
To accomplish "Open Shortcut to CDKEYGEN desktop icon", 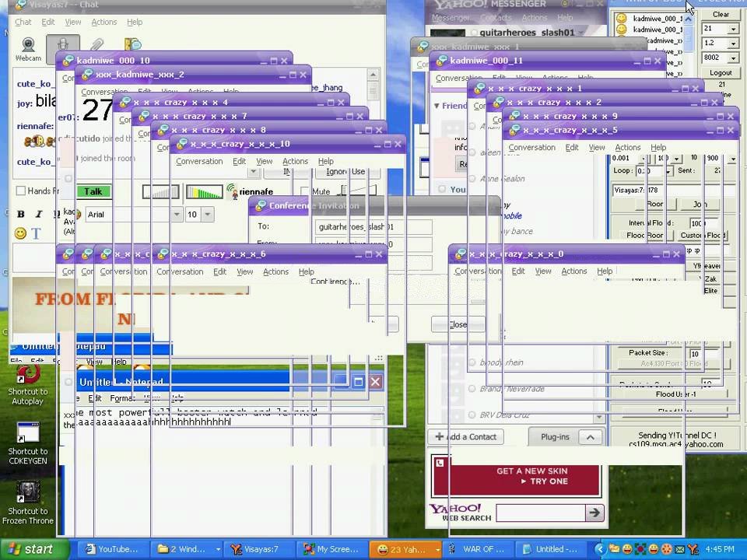I will (x=28, y=443).
